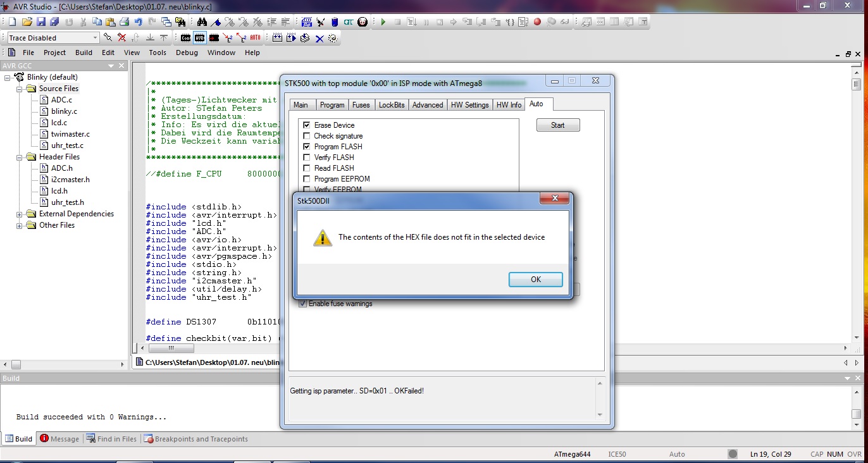Go to the HW Settings tab
Screen dimensions: 868x463
coord(469,105)
